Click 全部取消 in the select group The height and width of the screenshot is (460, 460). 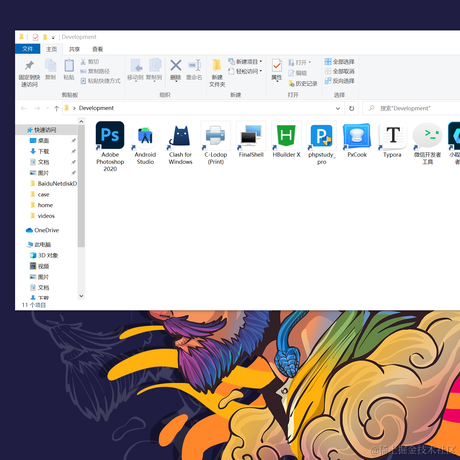[x=340, y=71]
